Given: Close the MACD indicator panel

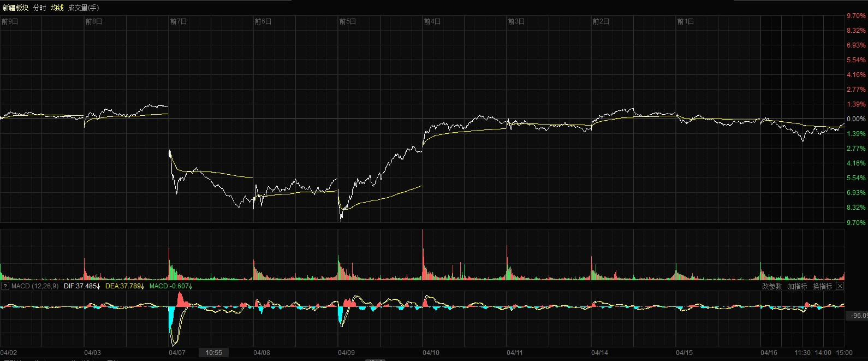Looking at the screenshot, I should coord(840,286).
